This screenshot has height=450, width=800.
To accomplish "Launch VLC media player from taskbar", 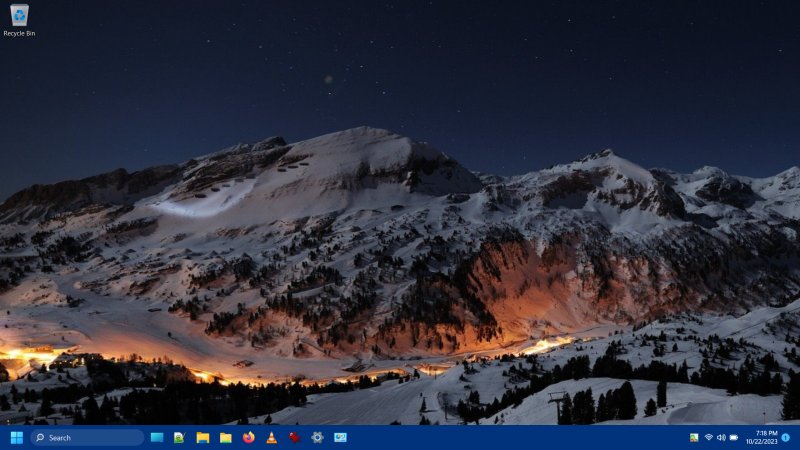I will click(x=271, y=437).
